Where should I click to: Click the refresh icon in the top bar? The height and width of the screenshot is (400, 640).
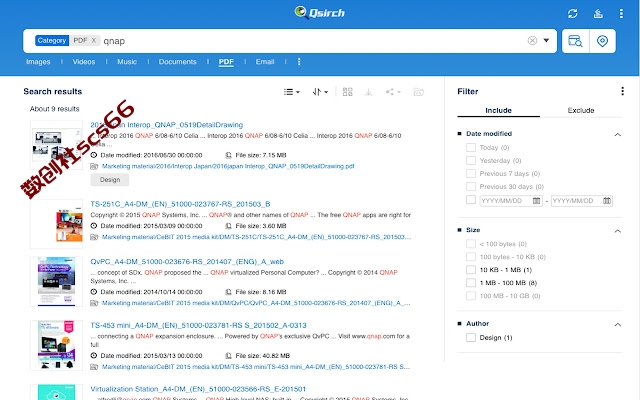point(573,13)
